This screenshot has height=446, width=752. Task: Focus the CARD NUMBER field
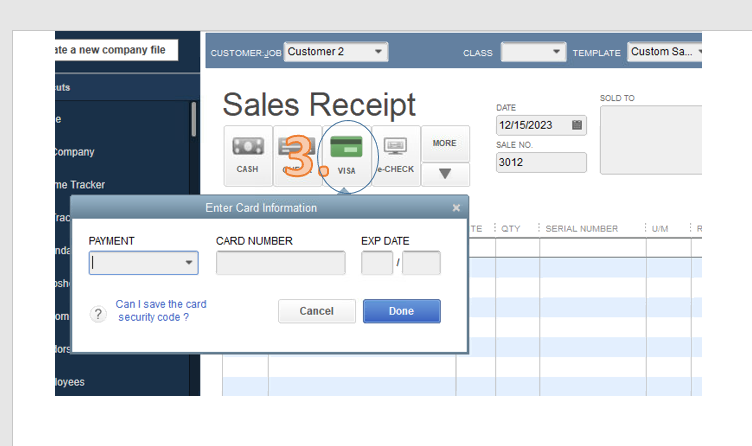pyautogui.click(x=281, y=263)
